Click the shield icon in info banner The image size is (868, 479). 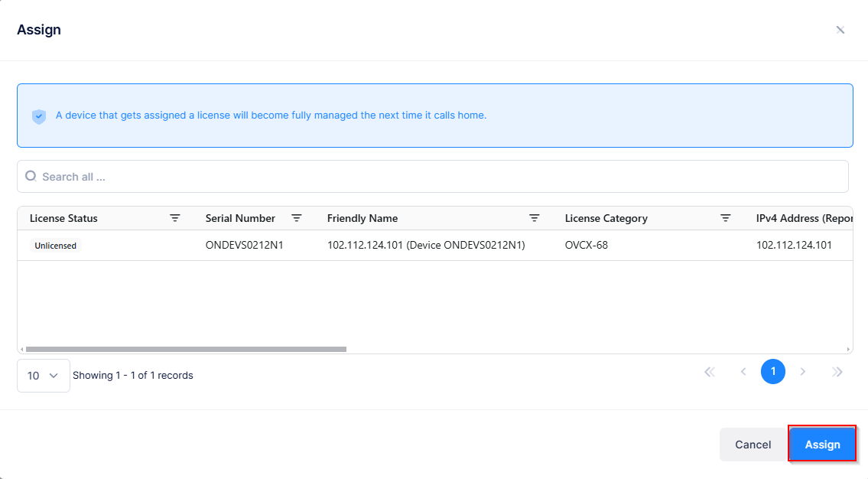tap(39, 116)
